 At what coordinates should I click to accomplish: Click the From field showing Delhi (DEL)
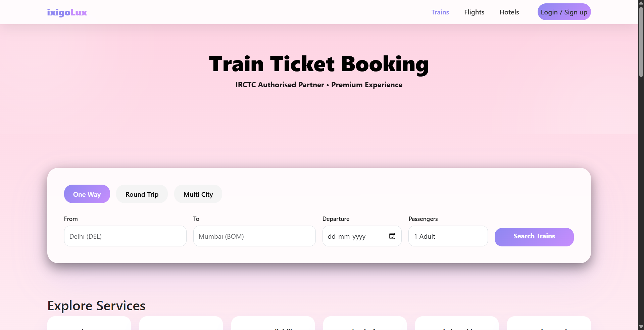tap(125, 236)
